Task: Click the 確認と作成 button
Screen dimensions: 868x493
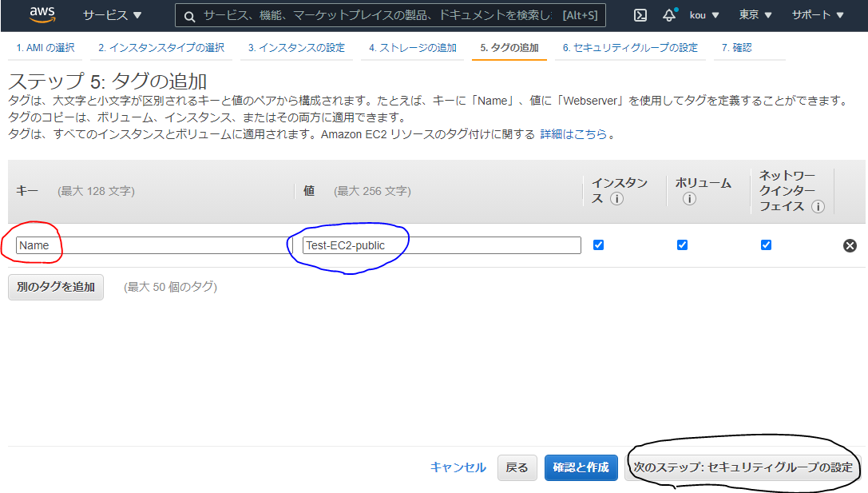Action: (x=581, y=467)
